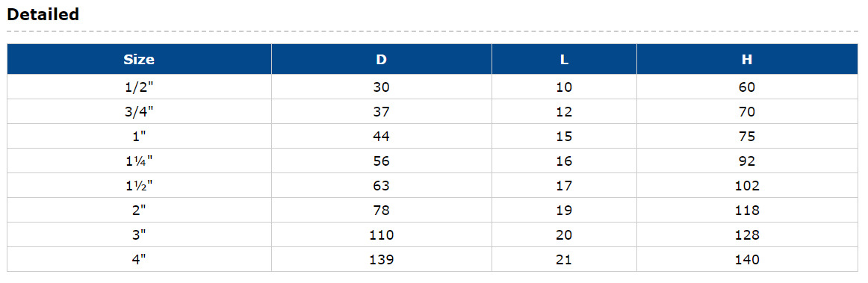Select H value 102 cell
This screenshot has height=283, width=868.
click(747, 185)
